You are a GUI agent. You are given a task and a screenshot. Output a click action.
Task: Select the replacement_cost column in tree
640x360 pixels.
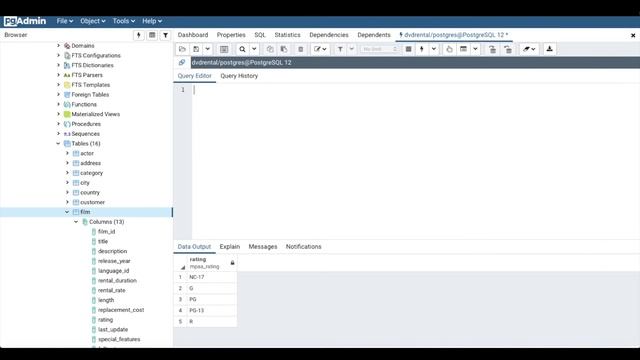click(x=121, y=310)
